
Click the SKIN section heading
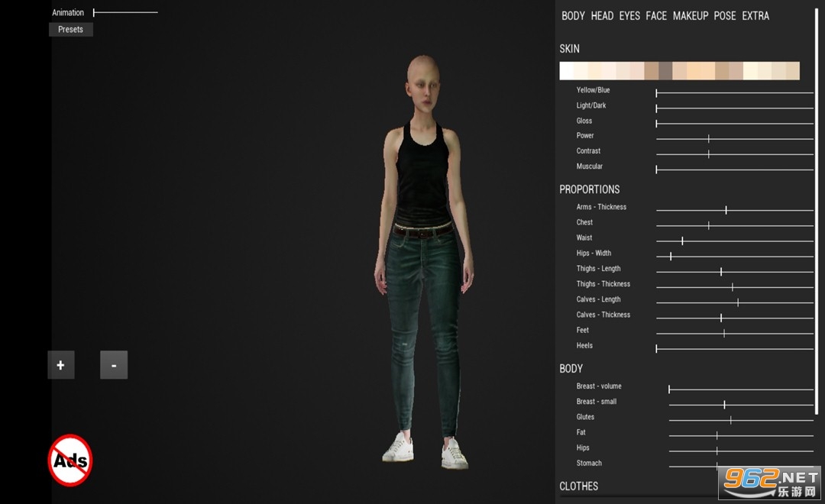click(569, 49)
